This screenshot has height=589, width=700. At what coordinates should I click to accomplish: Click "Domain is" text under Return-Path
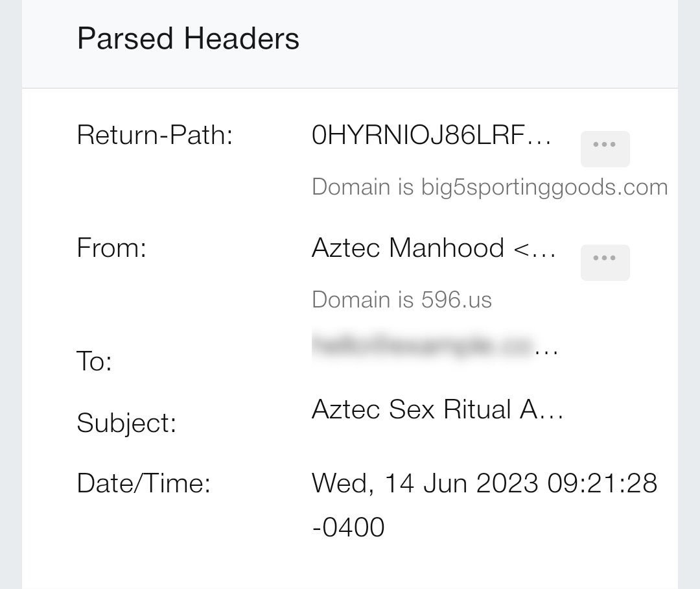point(362,187)
